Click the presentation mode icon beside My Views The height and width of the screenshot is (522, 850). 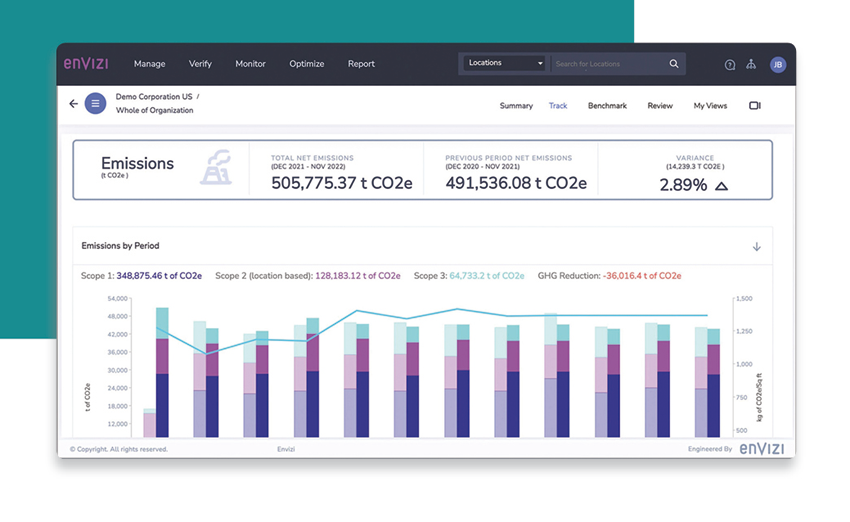point(755,105)
